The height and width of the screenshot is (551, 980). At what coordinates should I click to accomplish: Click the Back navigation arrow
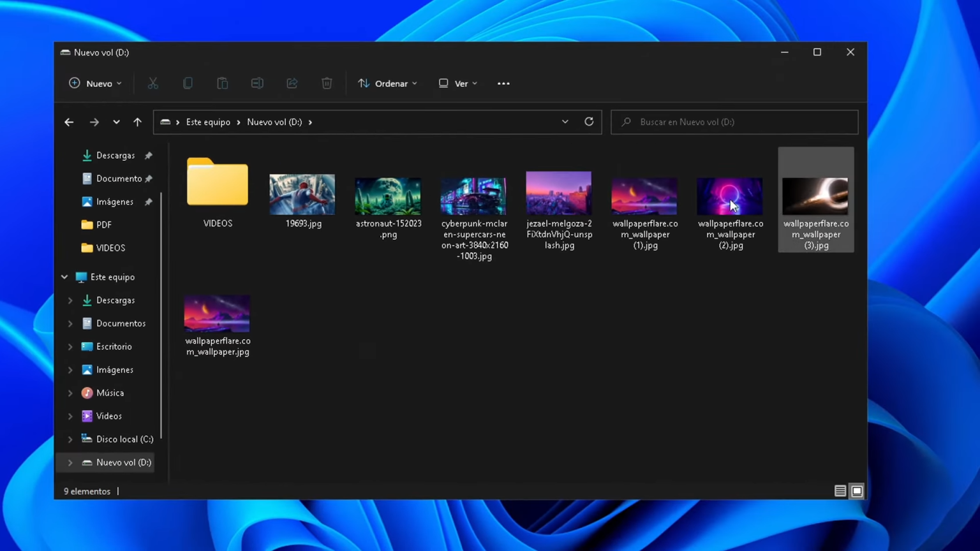(x=69, y=122)
